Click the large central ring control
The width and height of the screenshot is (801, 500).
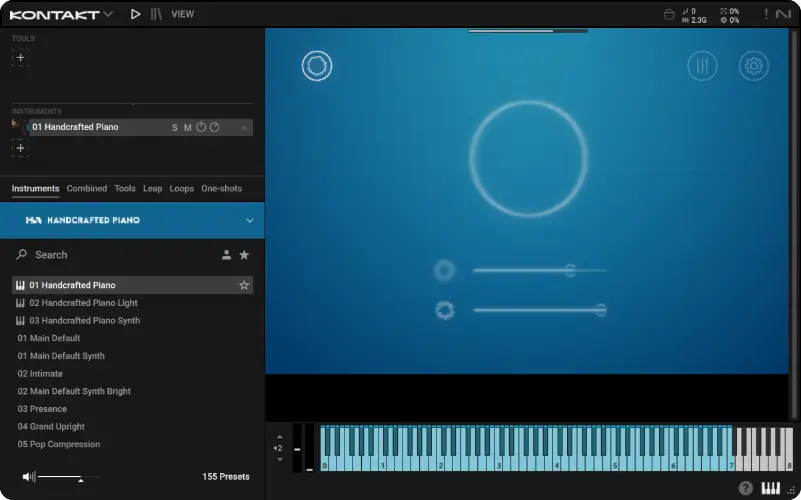click(x=528, y=159)
